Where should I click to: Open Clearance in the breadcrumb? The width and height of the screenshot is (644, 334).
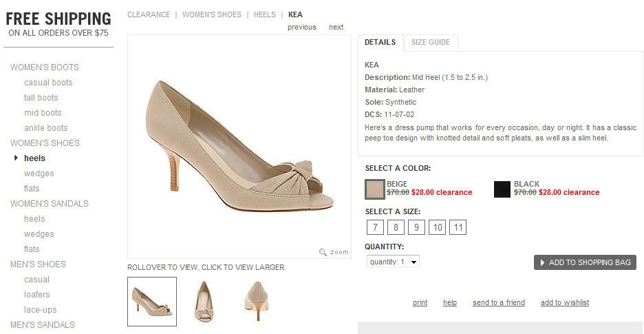tap(149, 14)
